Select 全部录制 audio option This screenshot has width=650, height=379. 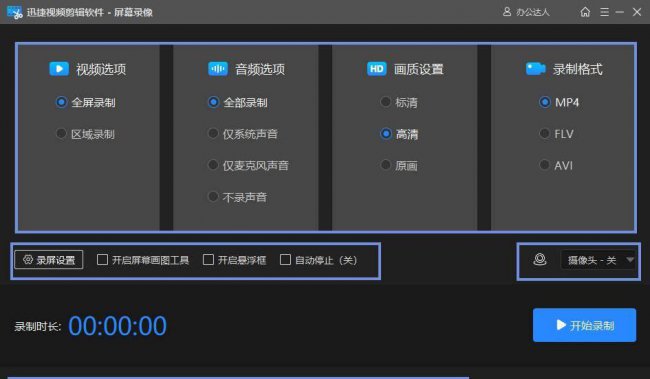click(213, 102)
